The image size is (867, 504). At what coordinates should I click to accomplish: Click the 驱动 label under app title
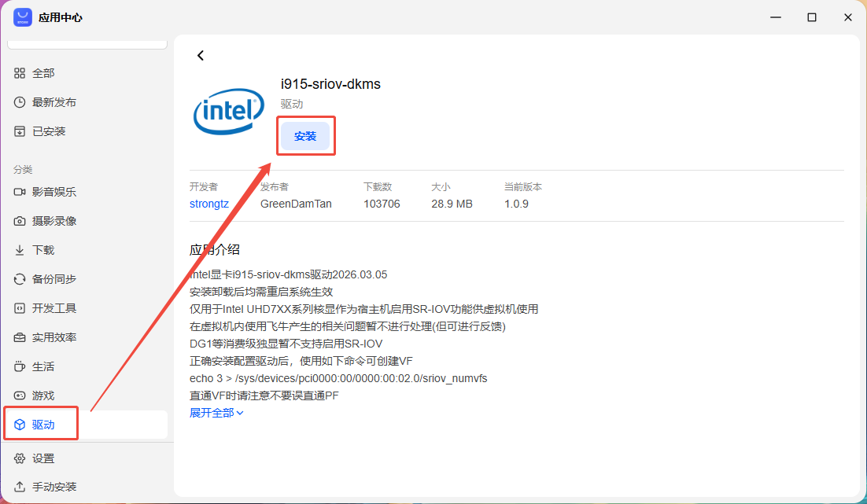pyautogui.click(x=291, y=104)
